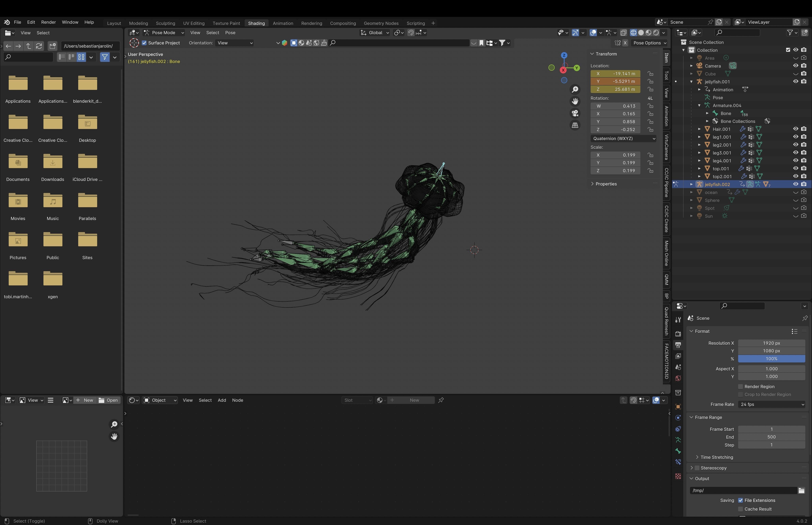
Task: Click the New image button
Action: (x=85, y=400)
